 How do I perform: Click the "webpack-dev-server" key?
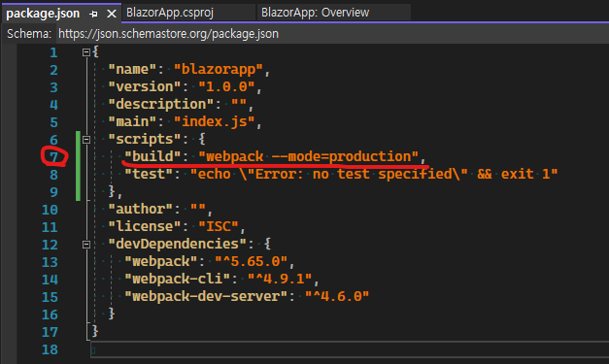(x=206, y=296)
